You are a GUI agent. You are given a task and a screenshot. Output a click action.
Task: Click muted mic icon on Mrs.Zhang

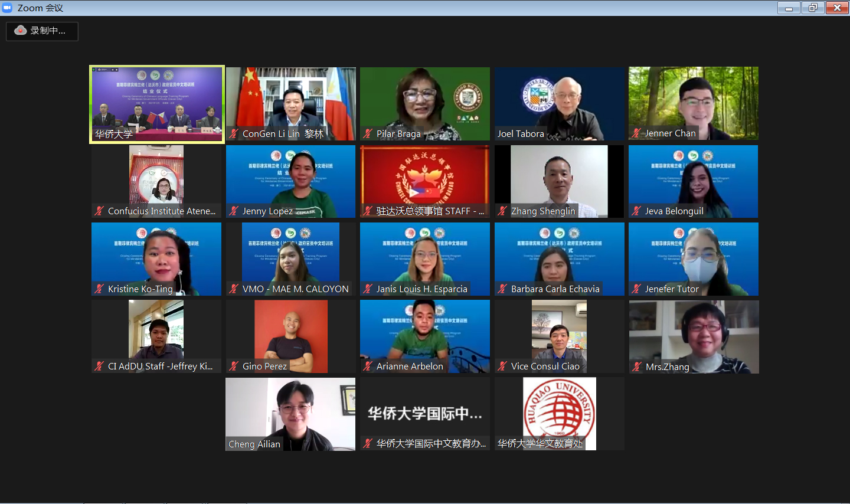pyautogui.click(x=637, y=367)
